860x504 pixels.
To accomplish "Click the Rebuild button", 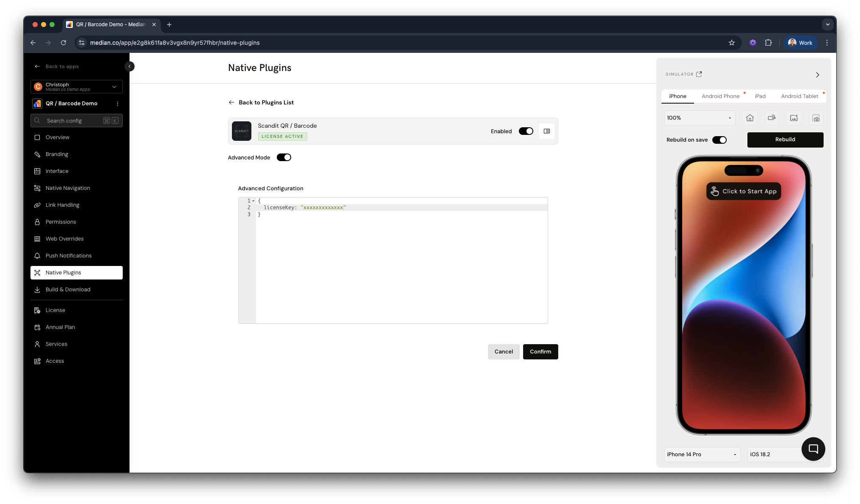I will point(786,140).
